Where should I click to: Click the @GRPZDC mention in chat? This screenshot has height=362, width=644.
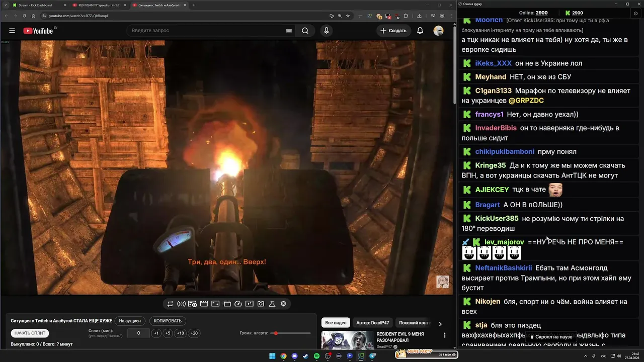pos(526,101)
